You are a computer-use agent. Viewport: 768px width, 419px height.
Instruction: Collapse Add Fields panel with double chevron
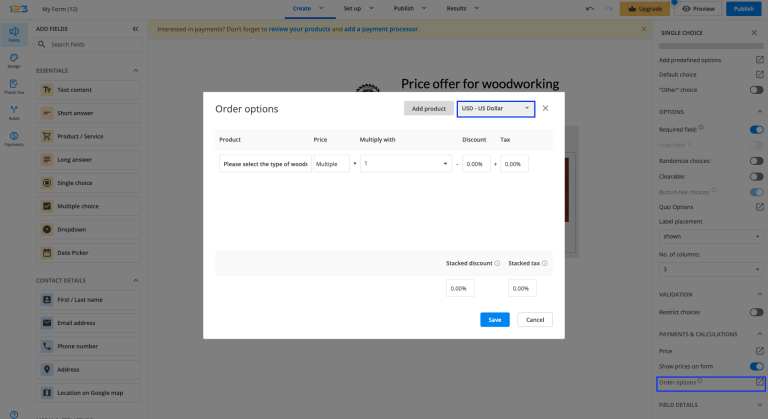135,29
